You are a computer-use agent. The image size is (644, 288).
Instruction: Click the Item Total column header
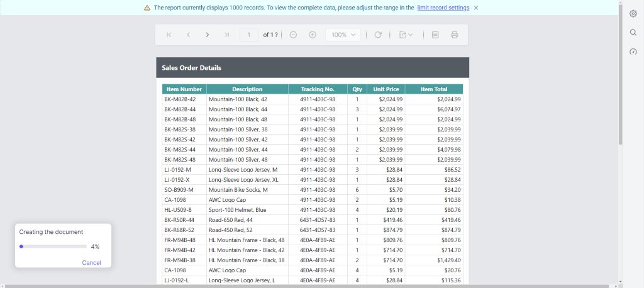click(434, 89)
